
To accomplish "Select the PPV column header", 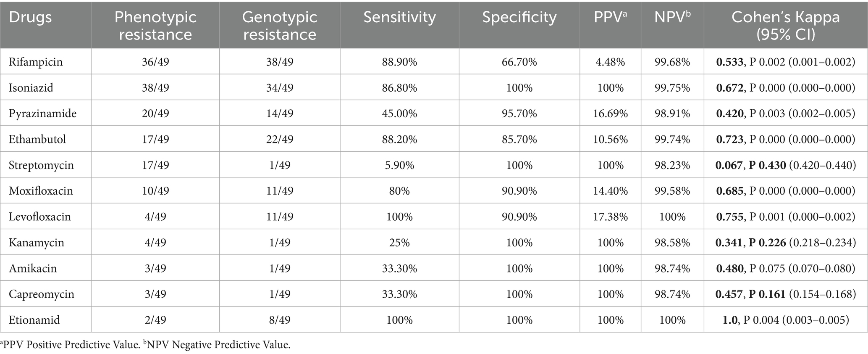I will coord(610,17).
